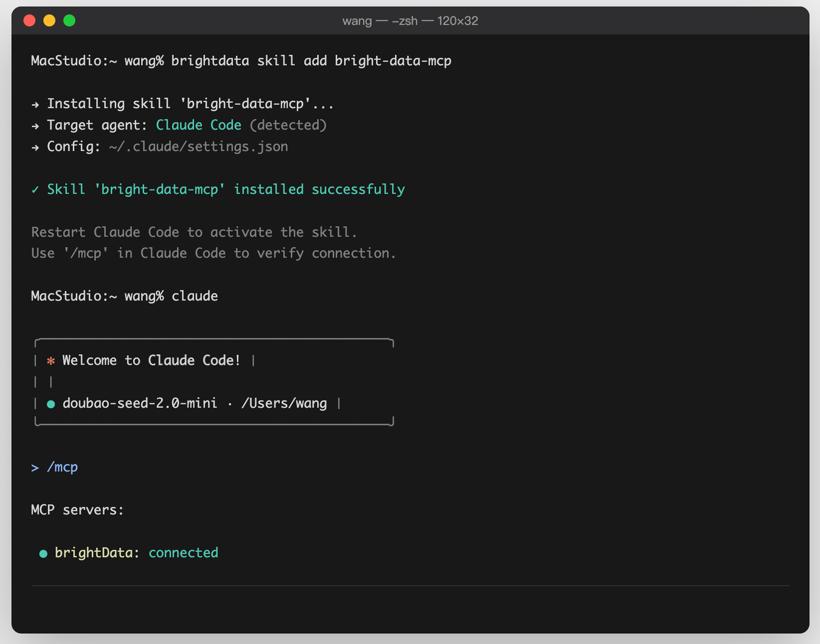Screen dimensions: 820x644
Task: Click the 'brightdata skill add bright-data-mcp' command
Action: click(x=311, y=61)
